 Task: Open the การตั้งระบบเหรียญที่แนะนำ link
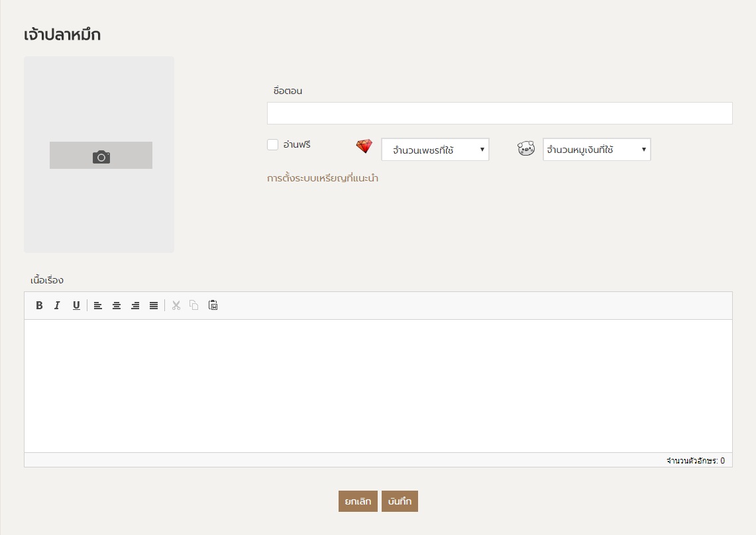click(323, 178)
